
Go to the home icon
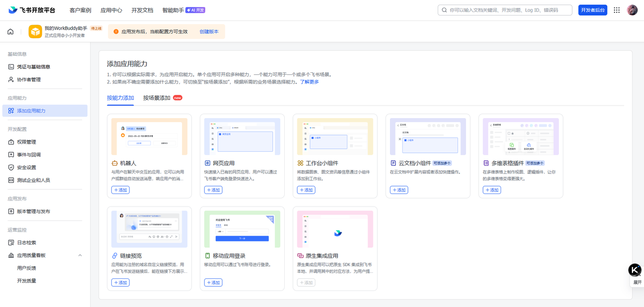pos(11,32)
